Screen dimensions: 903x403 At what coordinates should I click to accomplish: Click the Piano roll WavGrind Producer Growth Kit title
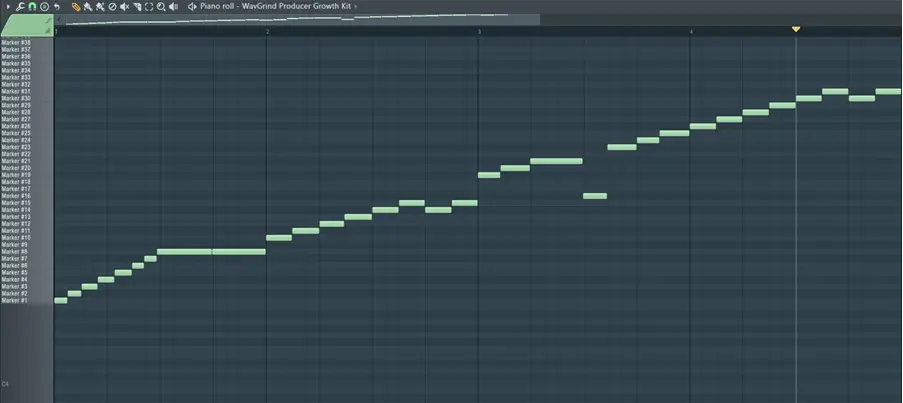click(x=275, y=6)
